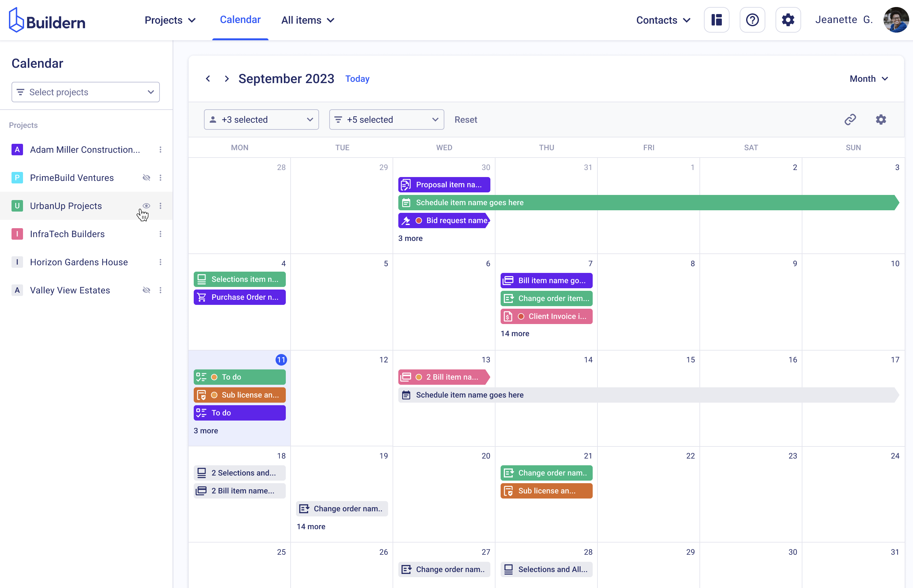
Task: Open the dashboard layout panel icon
Action: click(x=716, y=20)
